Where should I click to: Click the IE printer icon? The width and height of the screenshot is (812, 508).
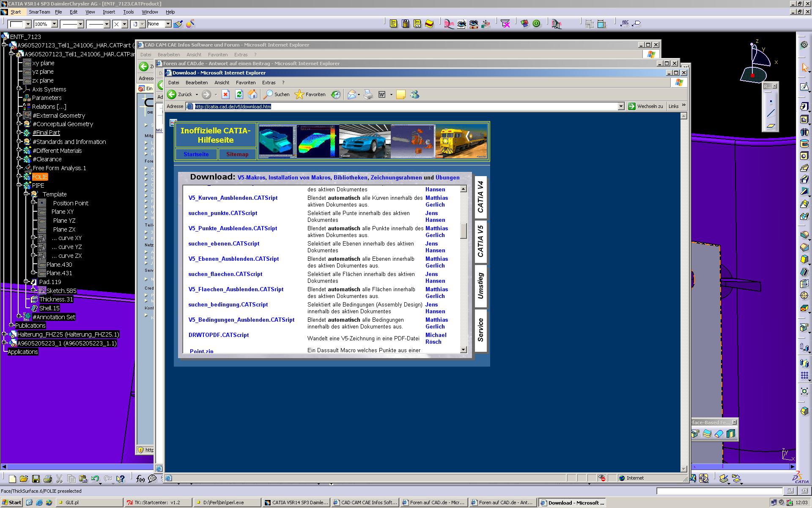pos(368,94)
